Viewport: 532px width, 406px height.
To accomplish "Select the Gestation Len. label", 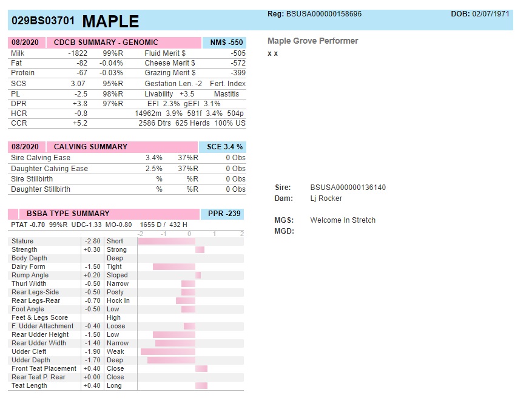I will pos(169,84).
